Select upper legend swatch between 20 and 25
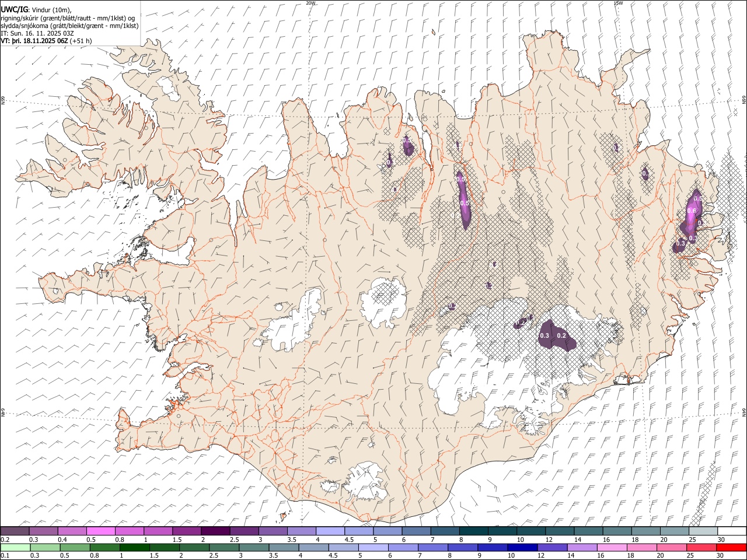747x560 pixels. pos(675,531)
